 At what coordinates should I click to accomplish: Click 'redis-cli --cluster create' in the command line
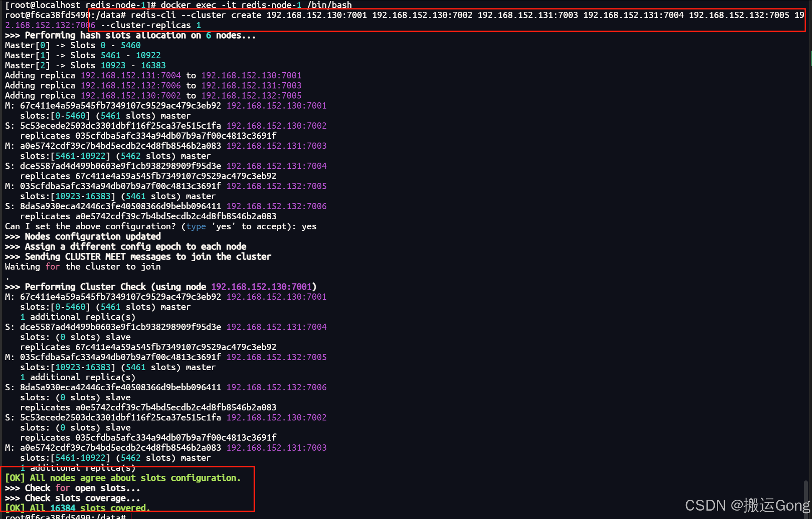click(196, 15)
